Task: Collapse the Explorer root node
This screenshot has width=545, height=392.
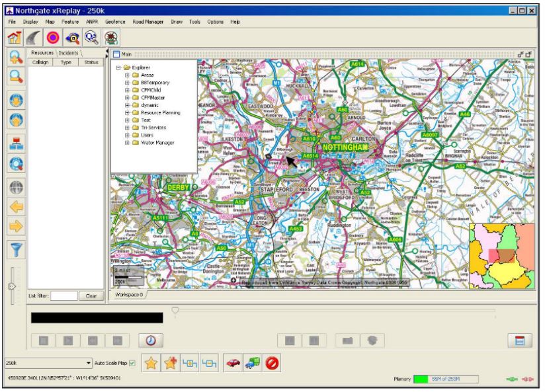Action: tap(118, 67)
